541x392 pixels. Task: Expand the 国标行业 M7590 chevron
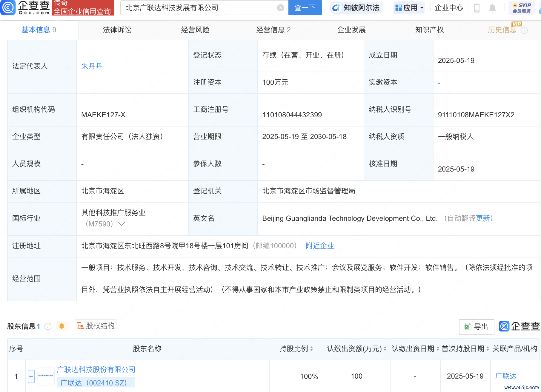point(122,224)
